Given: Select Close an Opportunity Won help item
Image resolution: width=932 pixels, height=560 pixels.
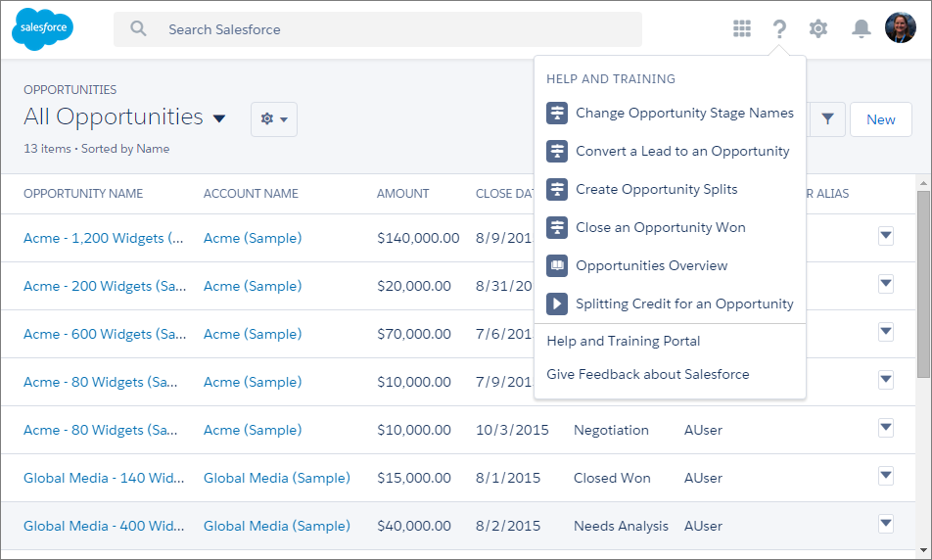Looking at the screenshot, I should 661,227.
